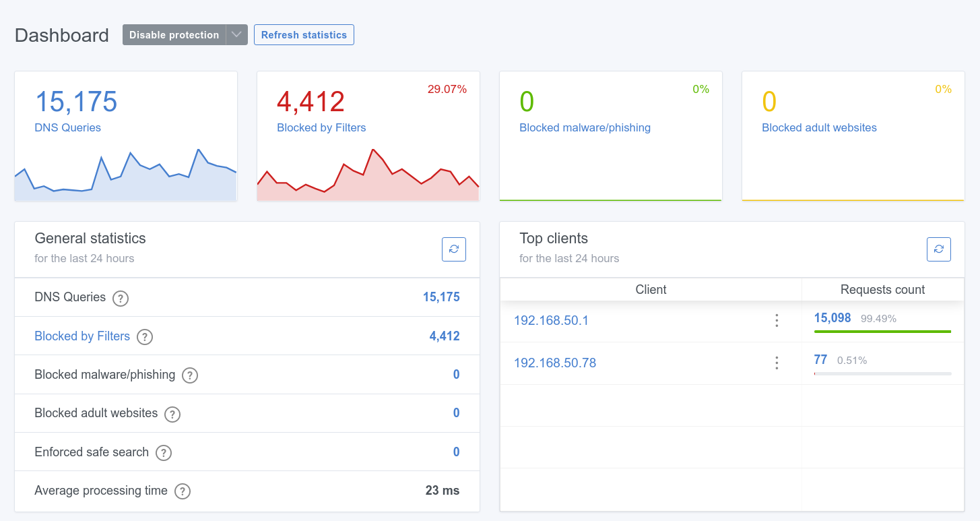Refresh the Top clients panel
The height and width of the screenshot is (521, 980).
pos(939,249)
